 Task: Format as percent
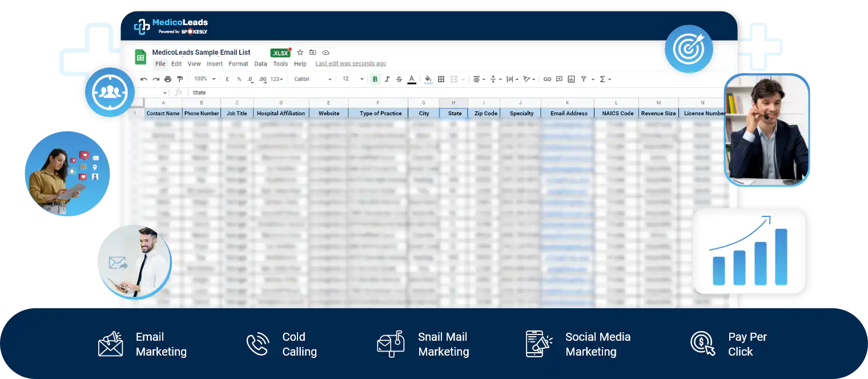(x=239, y=79)
